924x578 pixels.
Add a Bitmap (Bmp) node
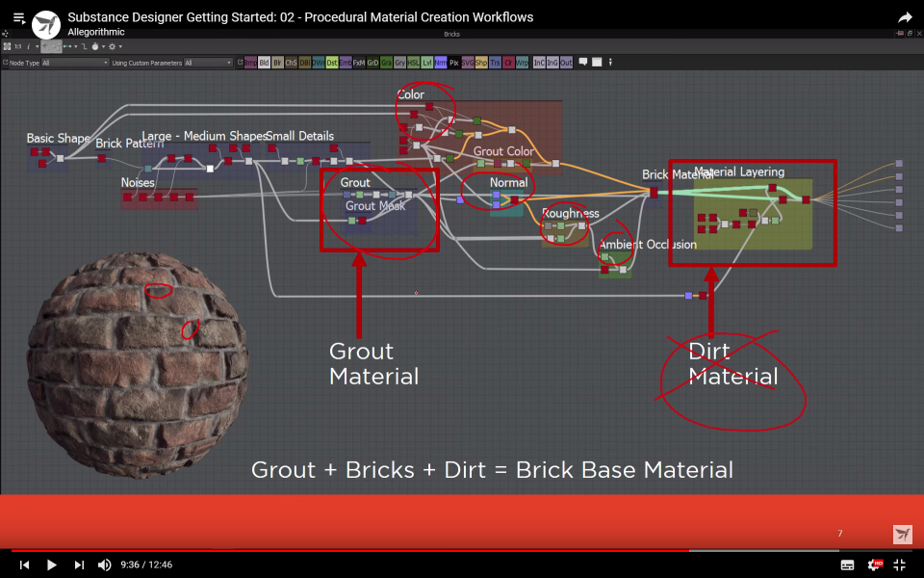pyautogui.click(x=250, y=63)
